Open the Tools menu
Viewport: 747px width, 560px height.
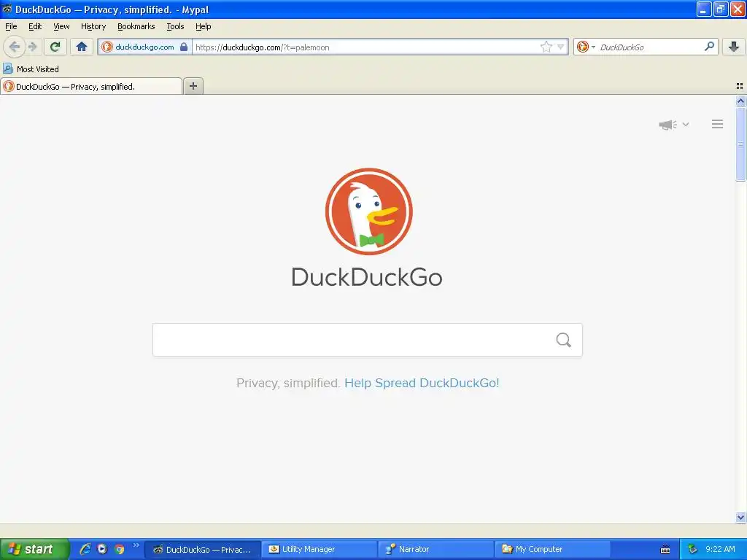(175, 26)
